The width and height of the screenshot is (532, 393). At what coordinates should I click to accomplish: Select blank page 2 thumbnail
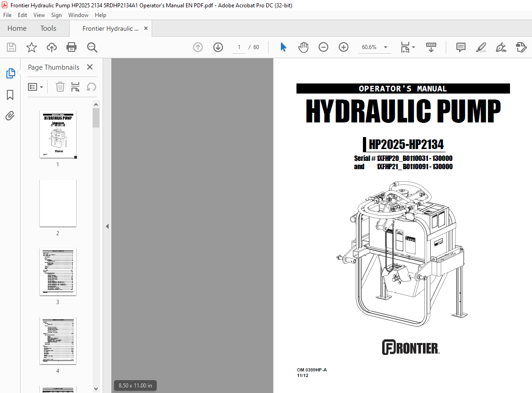tap(58, 203)
